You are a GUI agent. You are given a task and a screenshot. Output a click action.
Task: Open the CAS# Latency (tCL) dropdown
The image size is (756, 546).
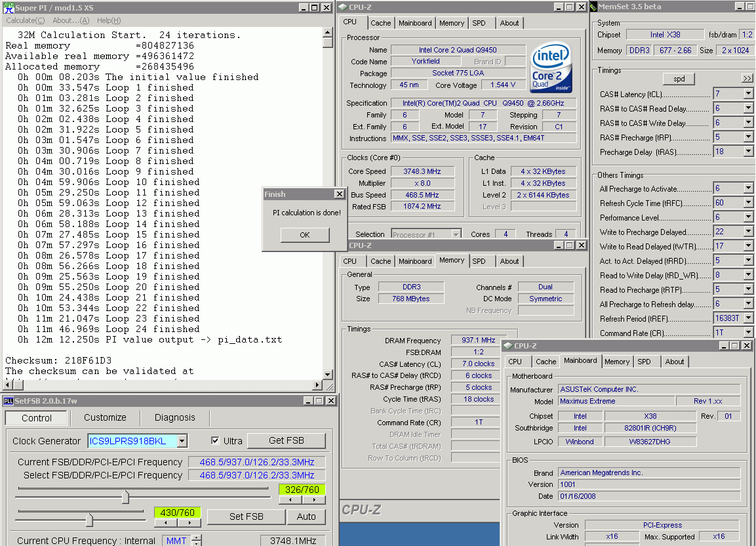click(x=747, y=94)
